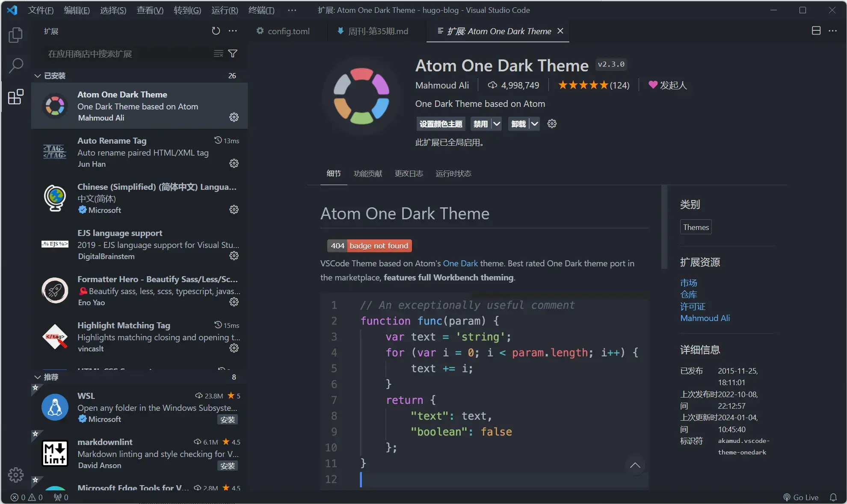847x504 pixels.
Task: Click the 禁用 disable button
Action: (480, 124)
